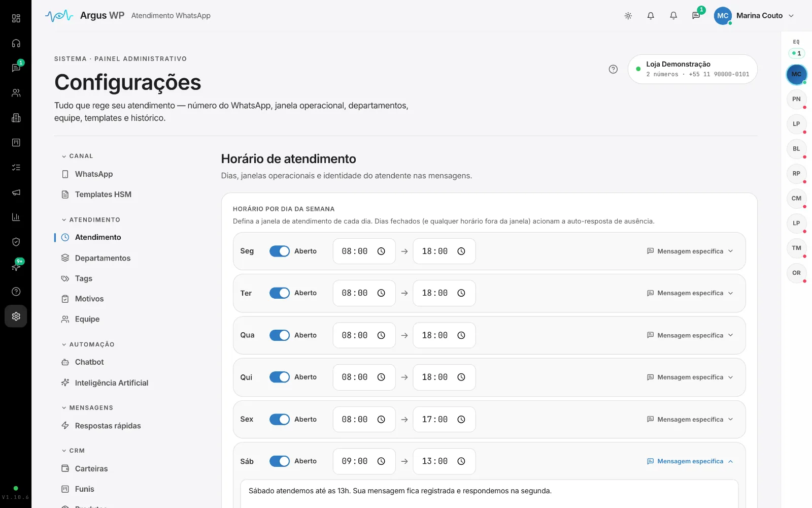Open clock picker for Seg start time

point(381,251)
